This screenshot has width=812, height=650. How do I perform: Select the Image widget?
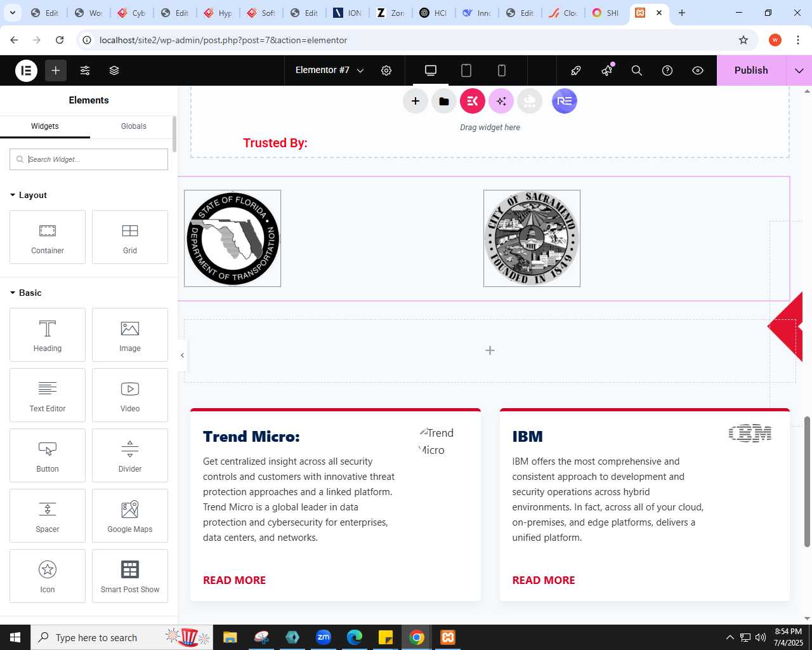point(130,335)
